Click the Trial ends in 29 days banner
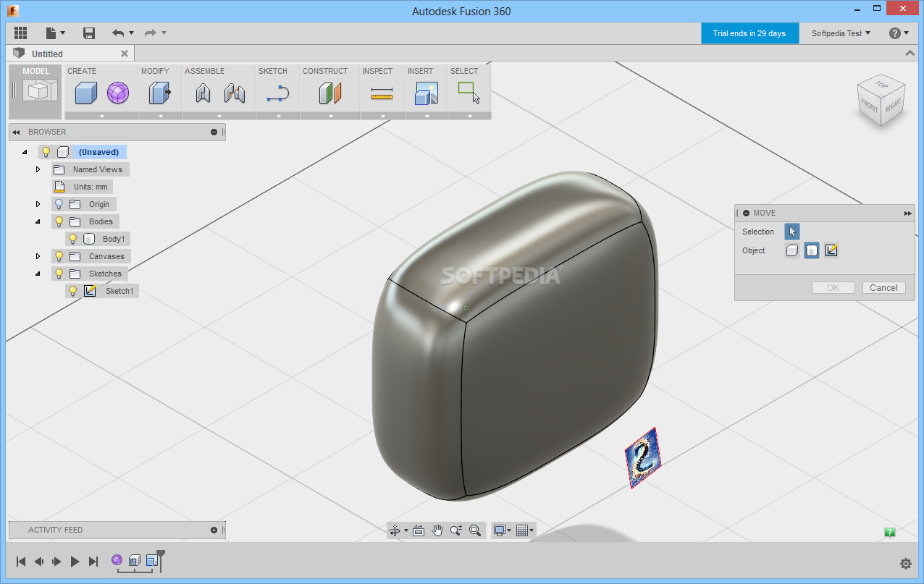The image size is (924, 584). (x=749, y=33)
